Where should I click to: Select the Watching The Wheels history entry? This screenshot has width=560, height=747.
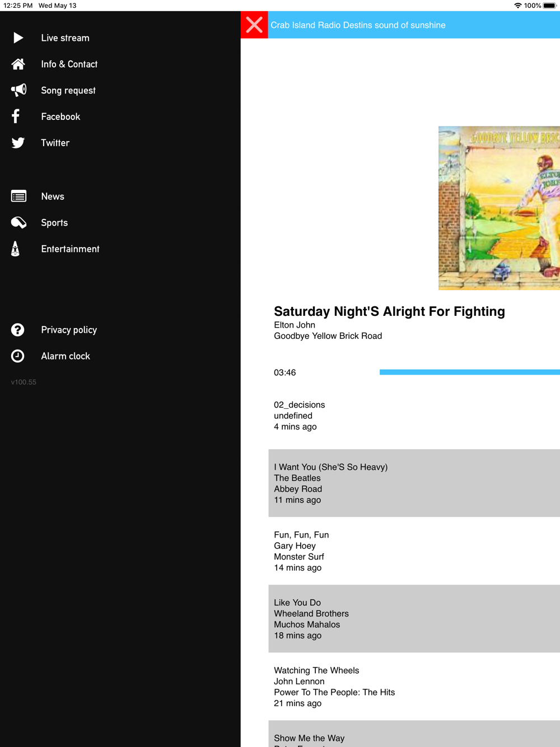[x=414, y=687]
